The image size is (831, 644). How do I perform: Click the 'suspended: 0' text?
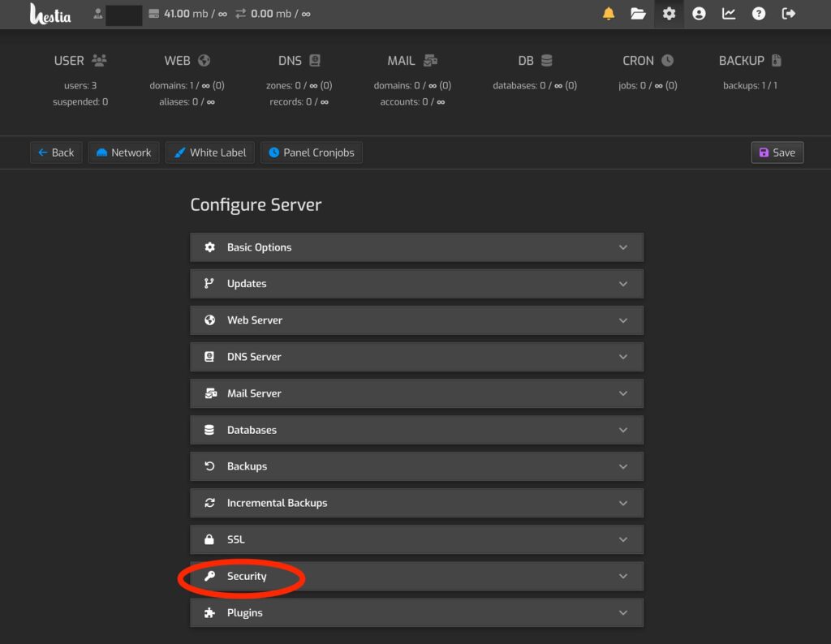(x=80, y=101)
